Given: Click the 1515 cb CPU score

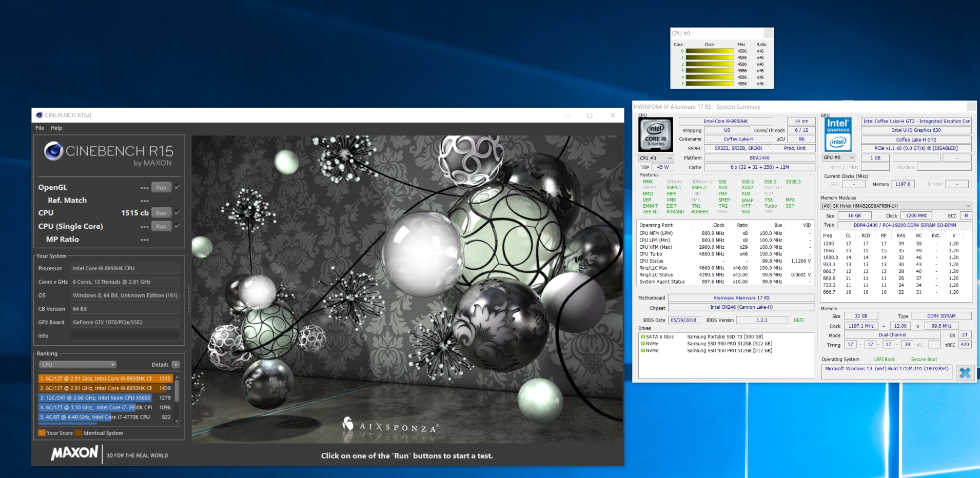Looking at the screenshot, I should (134, 213).
